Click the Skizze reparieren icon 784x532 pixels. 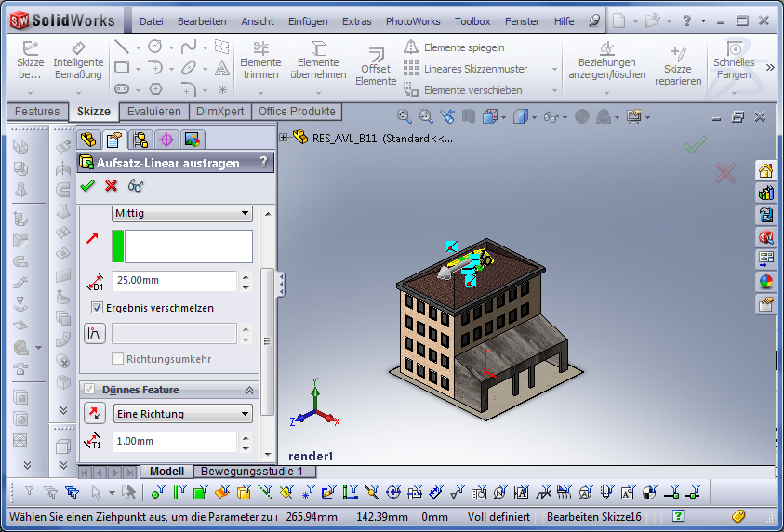(x=677, y=61)
